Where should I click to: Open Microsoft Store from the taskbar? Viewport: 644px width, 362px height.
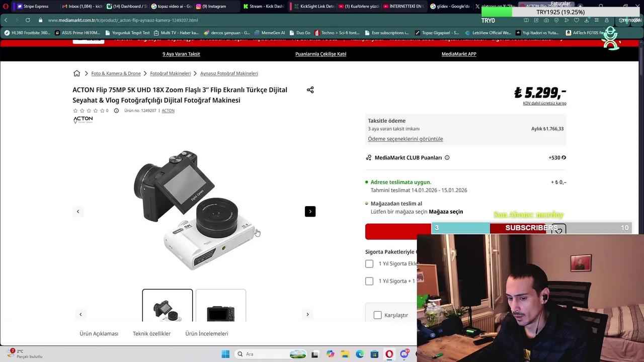coord(374,354)
